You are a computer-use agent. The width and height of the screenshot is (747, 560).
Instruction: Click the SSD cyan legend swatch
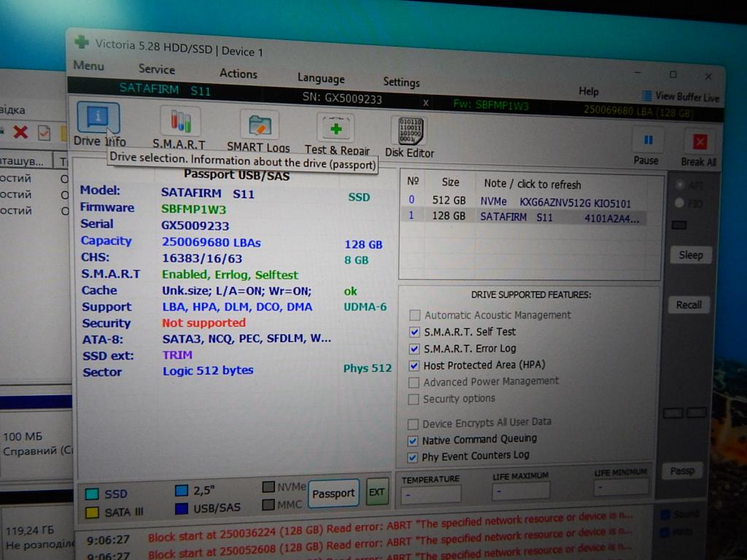pos(91,494)
